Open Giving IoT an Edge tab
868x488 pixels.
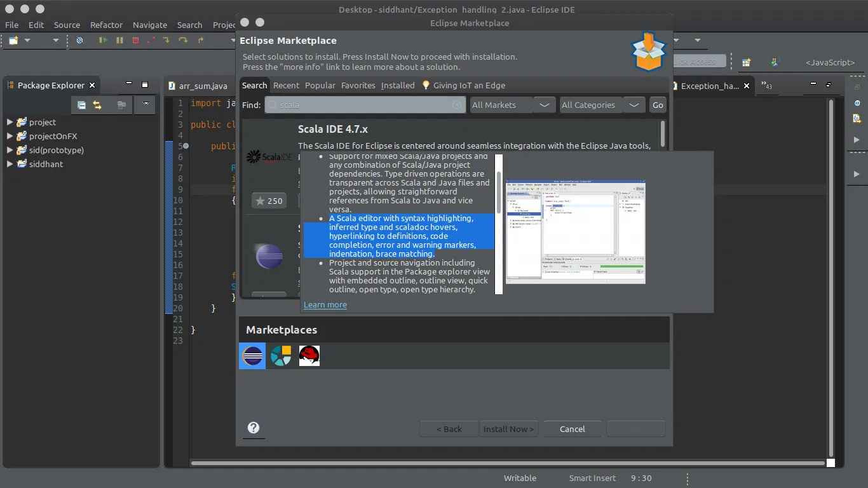(464, 85)
